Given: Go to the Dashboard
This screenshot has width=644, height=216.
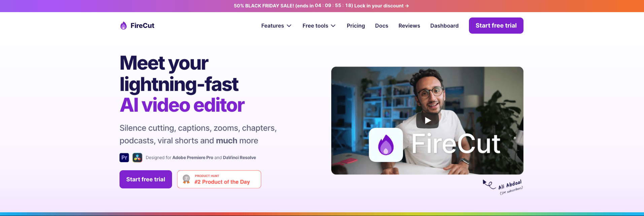Looking at the screenshot, I should 444,26.
